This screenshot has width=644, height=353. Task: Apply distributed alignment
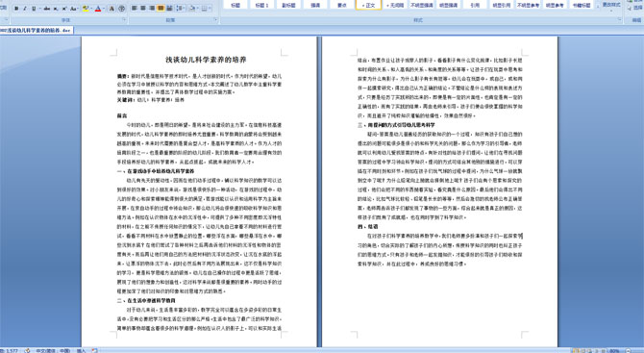(169, 8)
